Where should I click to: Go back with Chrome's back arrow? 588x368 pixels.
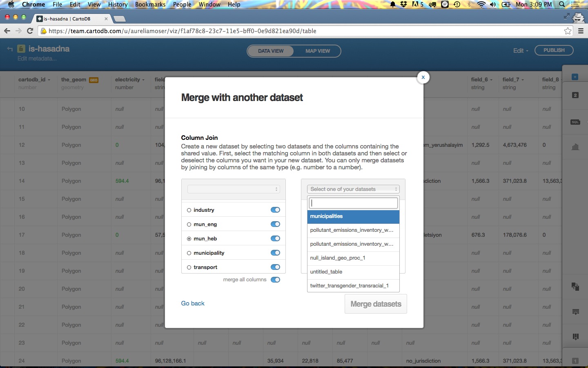point(7,31)
